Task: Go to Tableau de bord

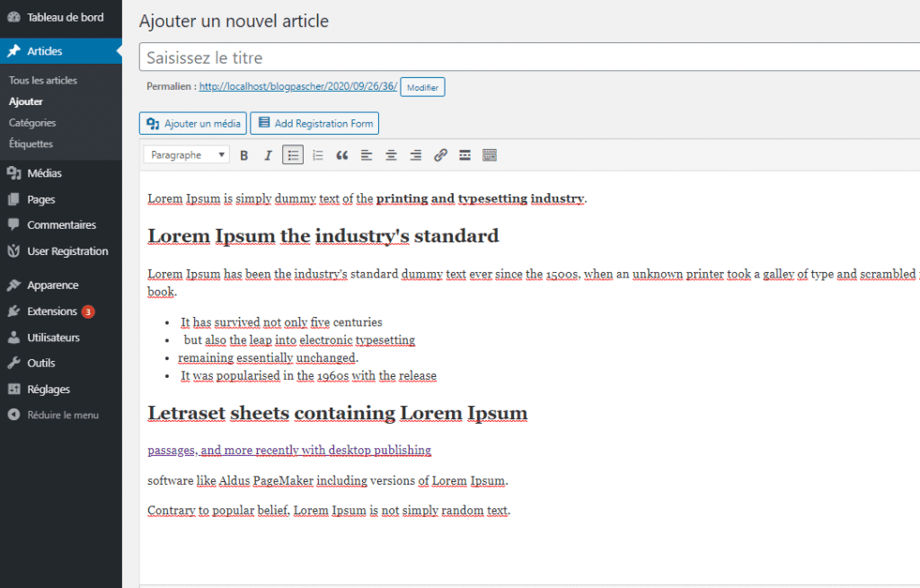Action: [x=54, y=16]
